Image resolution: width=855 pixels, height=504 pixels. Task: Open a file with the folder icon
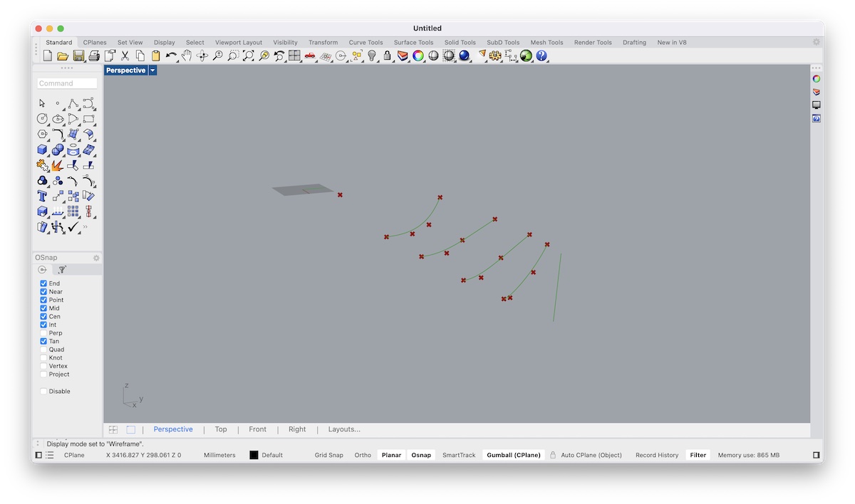pyautogui.click(x=63, y=56)
